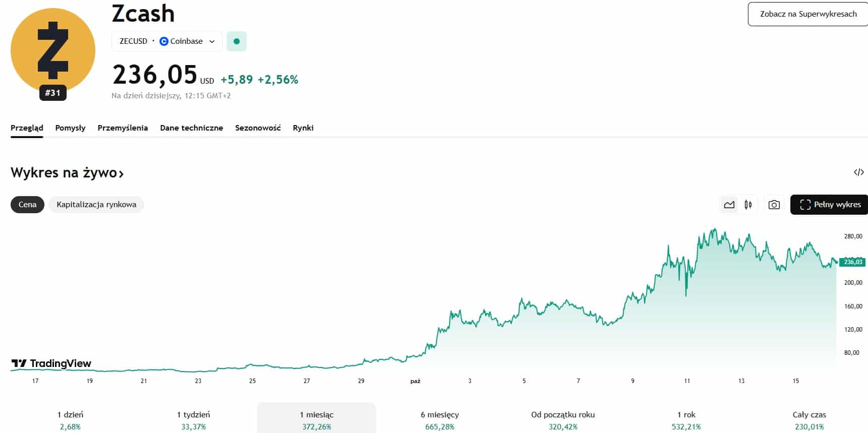The width and height of the screenshot is (868, 433).
Task: Click the Zcash coin logo
Action: coord(53,50)
